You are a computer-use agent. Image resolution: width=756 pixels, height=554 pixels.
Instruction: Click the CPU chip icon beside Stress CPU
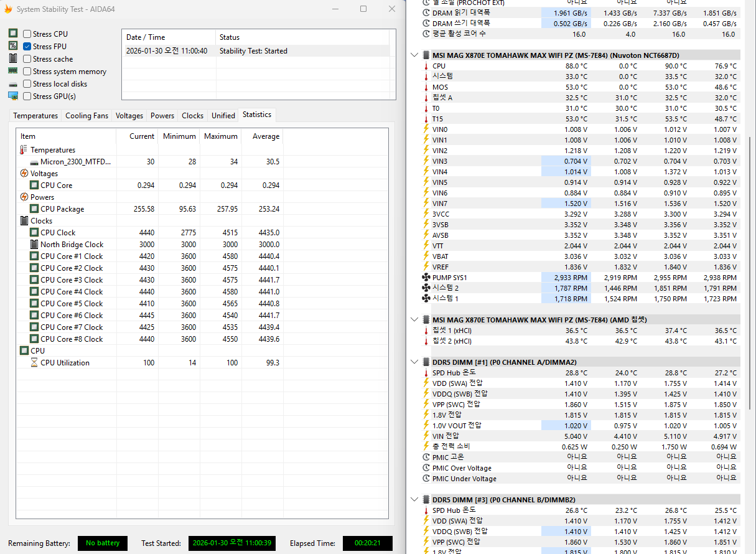pyautogui.click(x=13, y=34)
